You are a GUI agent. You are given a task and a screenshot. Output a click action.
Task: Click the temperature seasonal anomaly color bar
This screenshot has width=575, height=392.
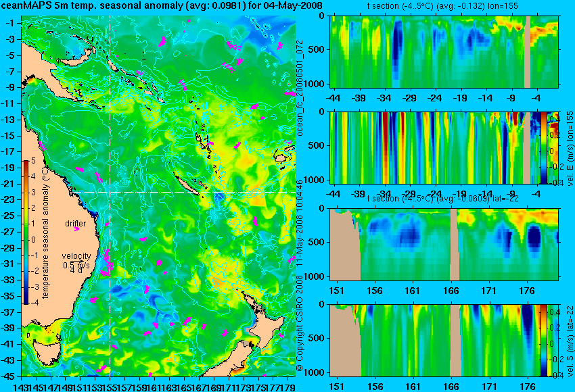26,232
